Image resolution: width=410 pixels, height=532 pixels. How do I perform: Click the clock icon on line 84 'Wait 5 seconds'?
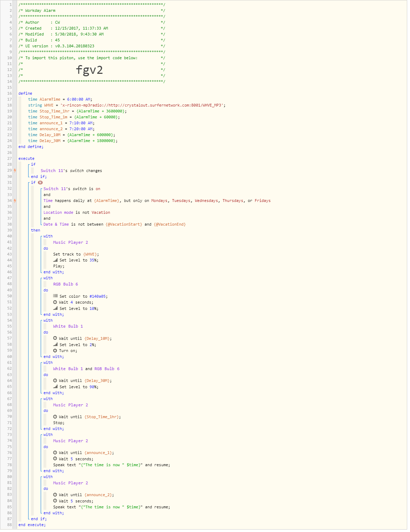pos(55,501)
